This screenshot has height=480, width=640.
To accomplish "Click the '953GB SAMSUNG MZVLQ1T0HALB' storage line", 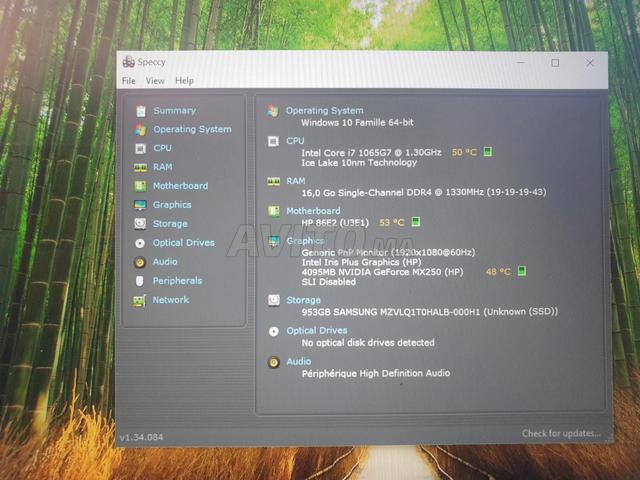I will pyautogui.click(x=429, y=312).
